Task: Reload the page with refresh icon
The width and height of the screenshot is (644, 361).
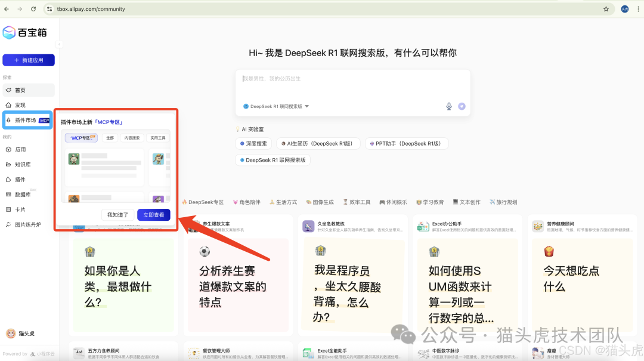Action: (33, 9)
